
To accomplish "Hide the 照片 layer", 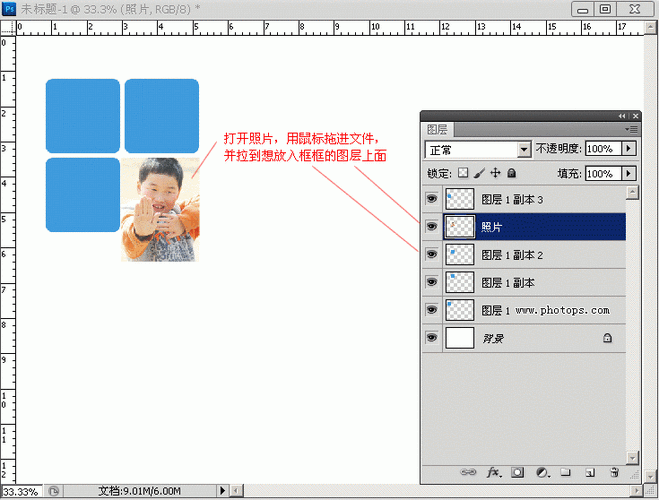I will point(432,227).
